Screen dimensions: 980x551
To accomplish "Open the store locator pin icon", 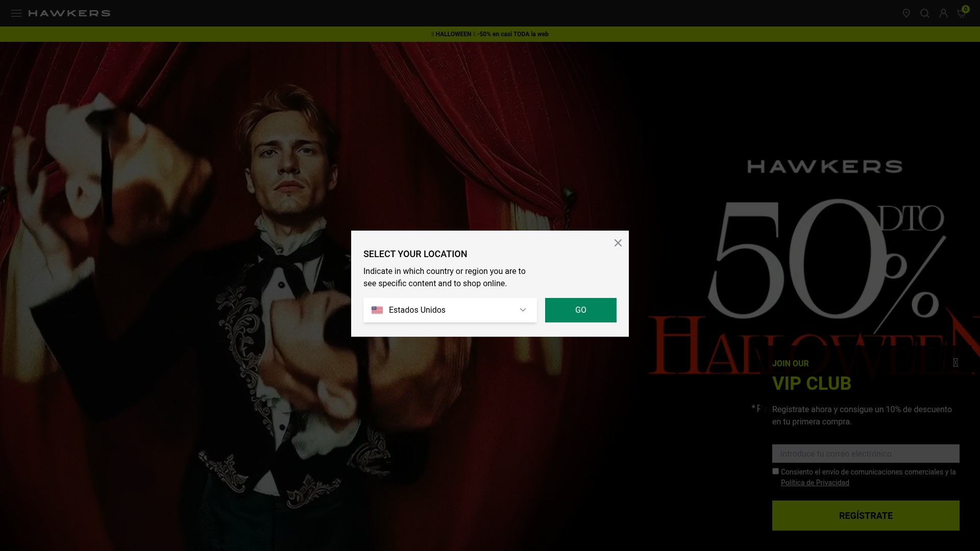I will [906, 13].
